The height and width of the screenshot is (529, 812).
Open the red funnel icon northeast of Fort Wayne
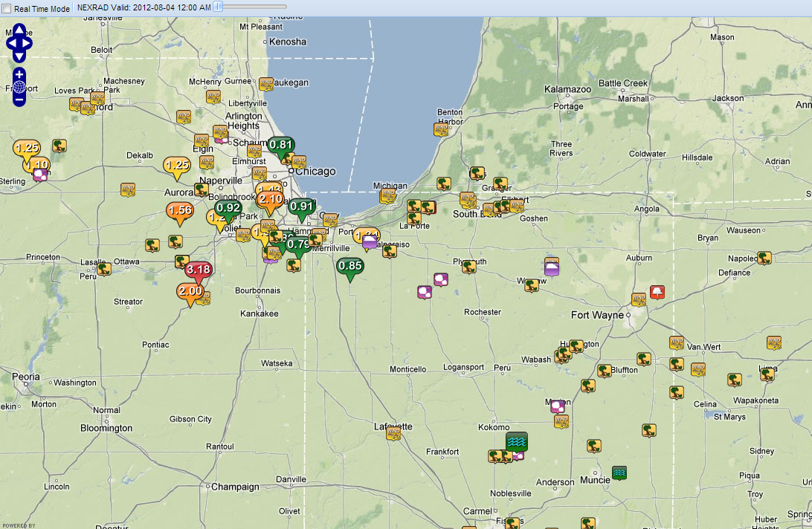657,293
